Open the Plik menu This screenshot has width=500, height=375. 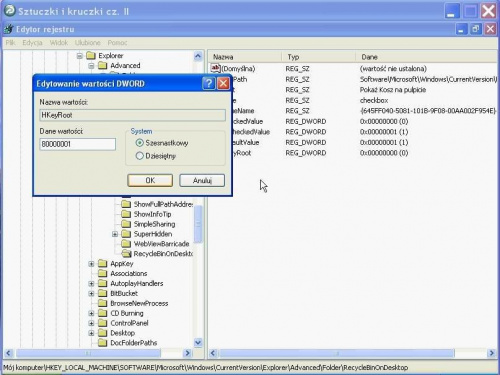click(11, 43)
